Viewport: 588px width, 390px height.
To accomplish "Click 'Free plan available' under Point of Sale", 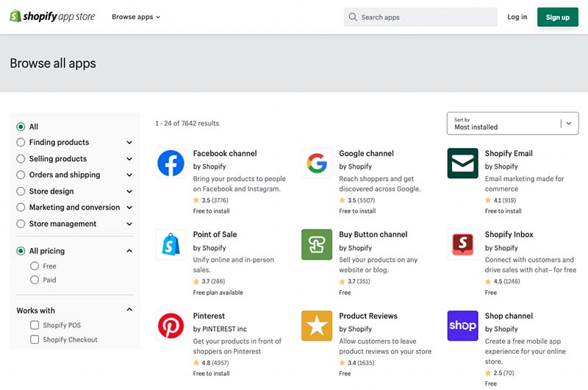I will (218, 292).
